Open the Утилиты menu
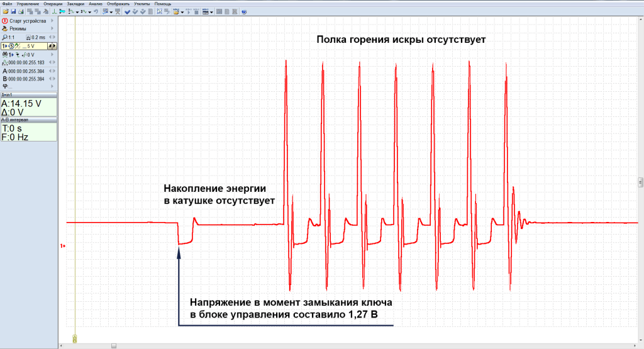Screen dimensions: 644x349 (142, 4)
